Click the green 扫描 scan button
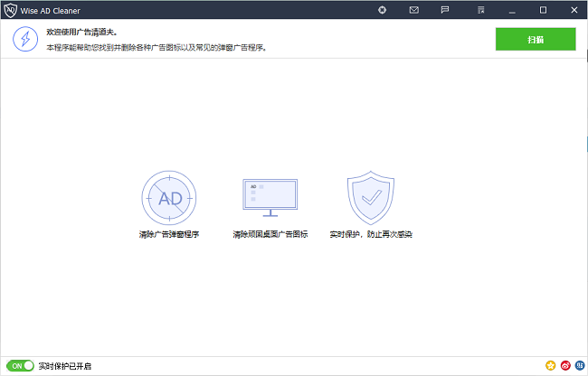This screenshot has width=588, height=376. click(x=536, y=39)
